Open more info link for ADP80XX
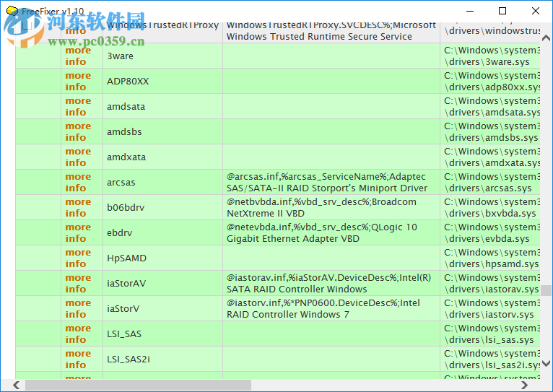The image size is (553, 392). click(78, 81)
